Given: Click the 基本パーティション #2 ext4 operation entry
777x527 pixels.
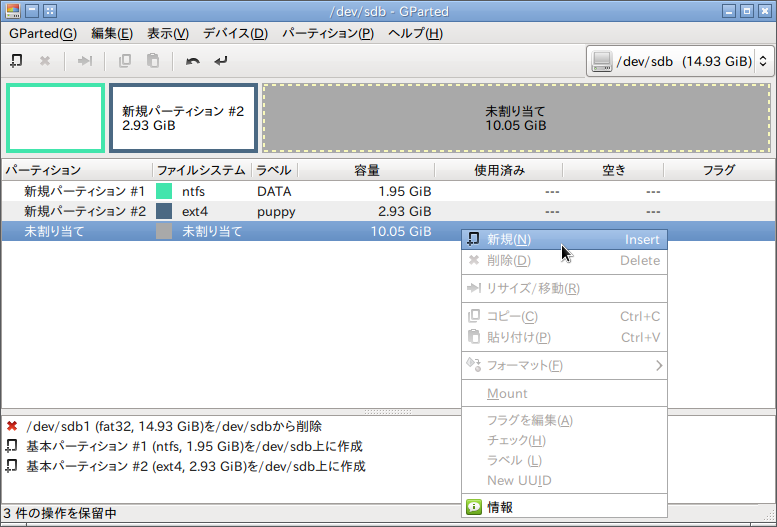Looking at the screenshot, I should click(x=196, y=466).
